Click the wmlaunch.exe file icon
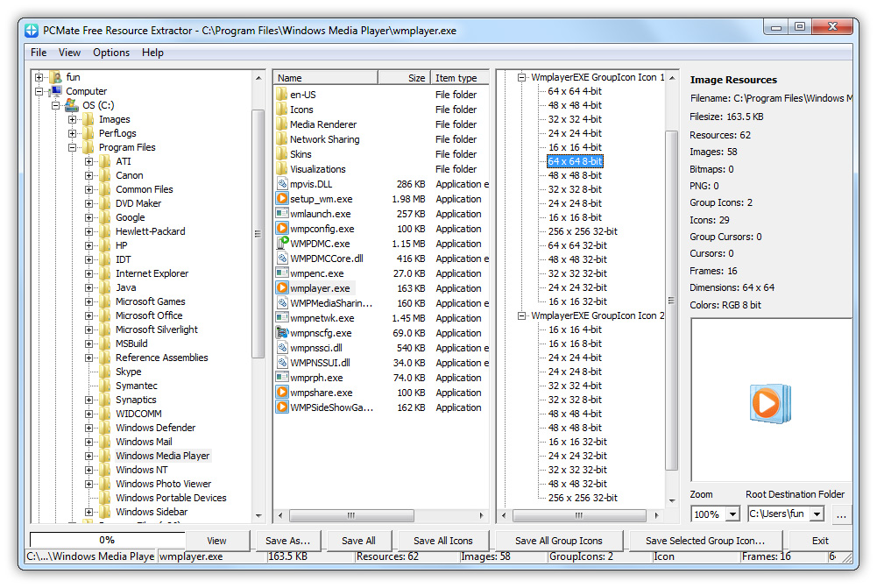 click(282, 214)
